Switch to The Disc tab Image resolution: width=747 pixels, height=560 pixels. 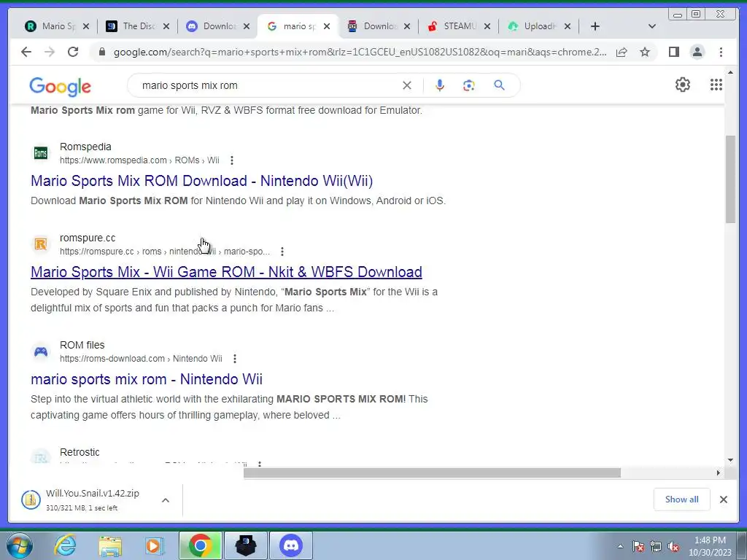coord(139,26)
